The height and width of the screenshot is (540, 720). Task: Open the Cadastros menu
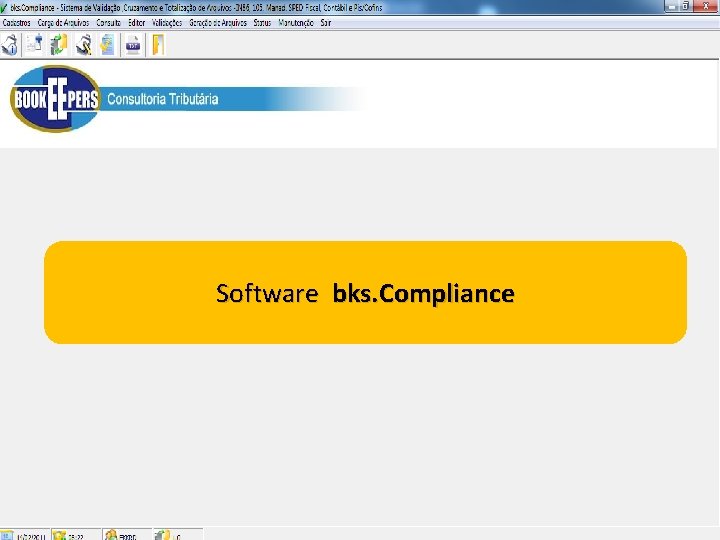[x=17, y=22]
